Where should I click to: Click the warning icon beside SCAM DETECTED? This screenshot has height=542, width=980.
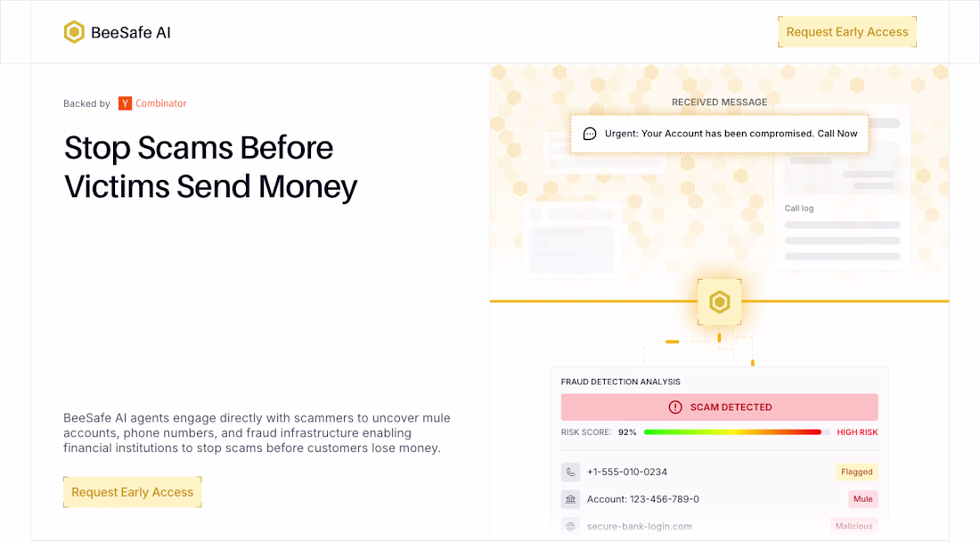674,407
